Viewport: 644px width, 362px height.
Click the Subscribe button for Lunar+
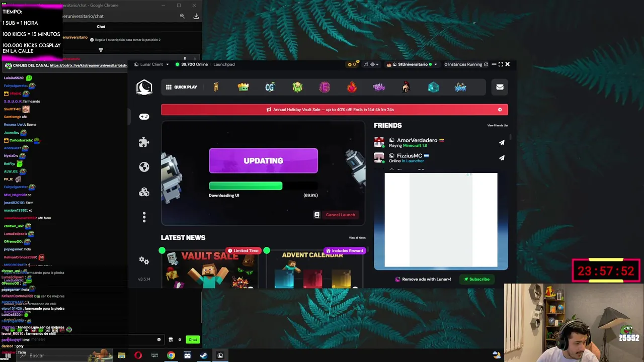[x=477, y=279]
